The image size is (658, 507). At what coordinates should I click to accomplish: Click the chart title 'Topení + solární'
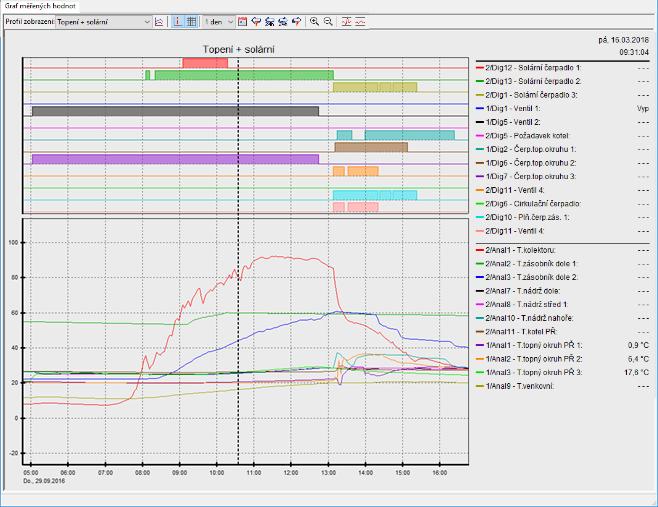(239, 50)
